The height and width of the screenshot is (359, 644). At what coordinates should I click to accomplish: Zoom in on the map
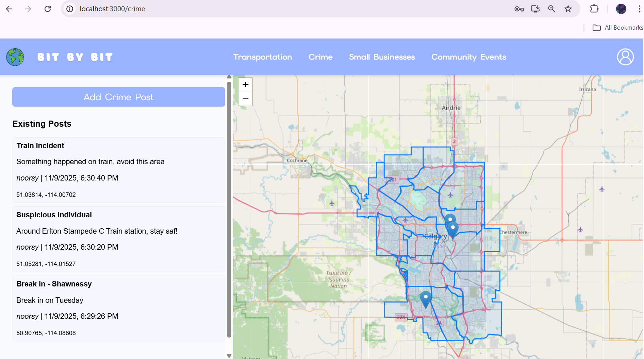tap(245, 84)
